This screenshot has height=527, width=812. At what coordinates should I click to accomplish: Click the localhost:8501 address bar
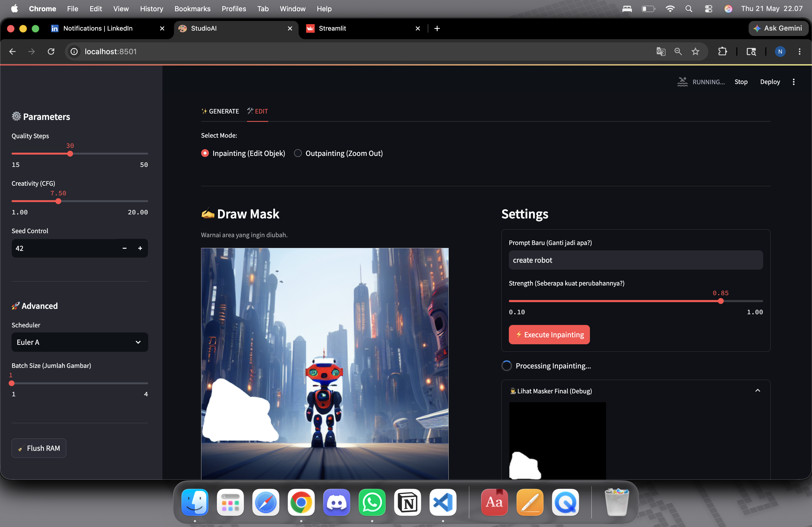(x=358, y=52)
